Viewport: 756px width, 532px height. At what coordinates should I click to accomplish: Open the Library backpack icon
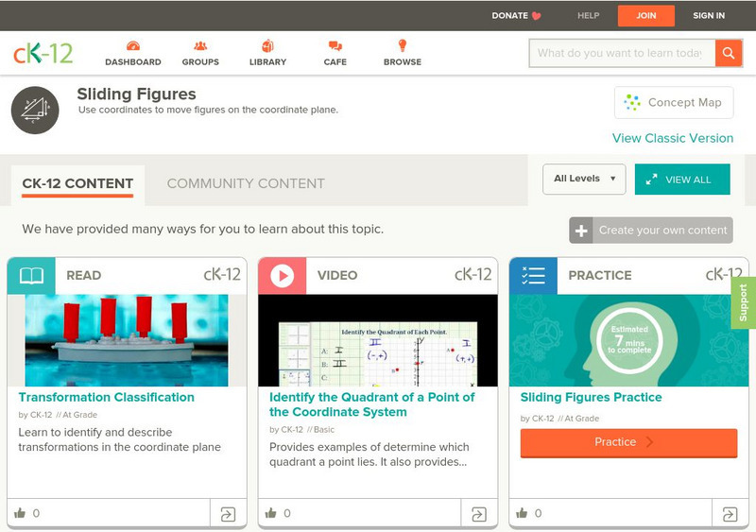pos(267,45)
